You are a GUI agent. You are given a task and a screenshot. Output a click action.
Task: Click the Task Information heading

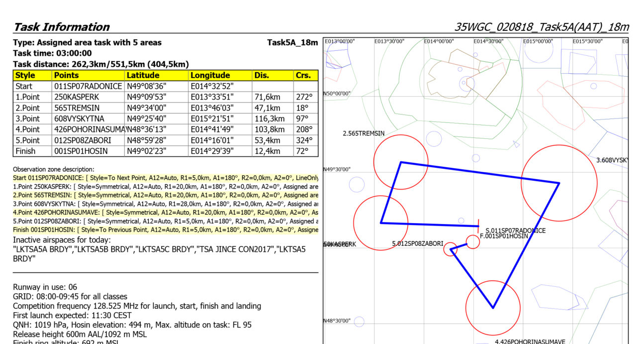click(x=61, y=27)
